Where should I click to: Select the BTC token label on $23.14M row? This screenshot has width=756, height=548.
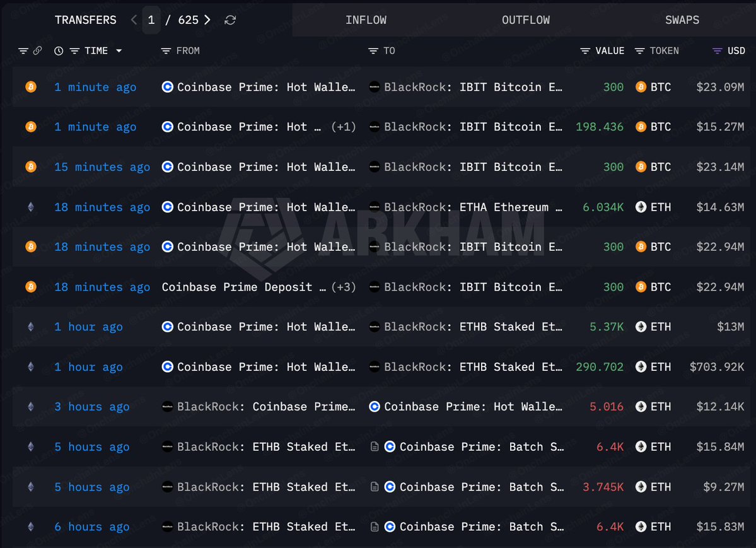tap(661, 167)
